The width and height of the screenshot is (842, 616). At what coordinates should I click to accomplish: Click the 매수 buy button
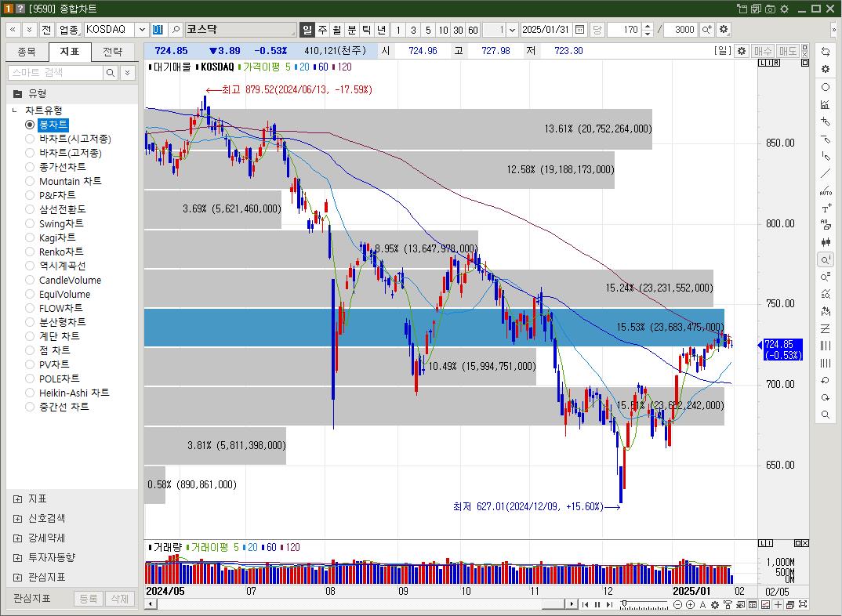pyautogui.click(x=763, y=51)
